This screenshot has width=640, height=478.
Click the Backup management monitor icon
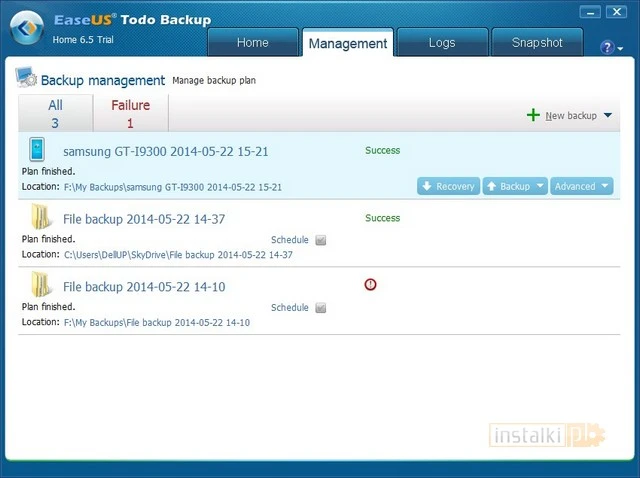[x=26, y=77]
